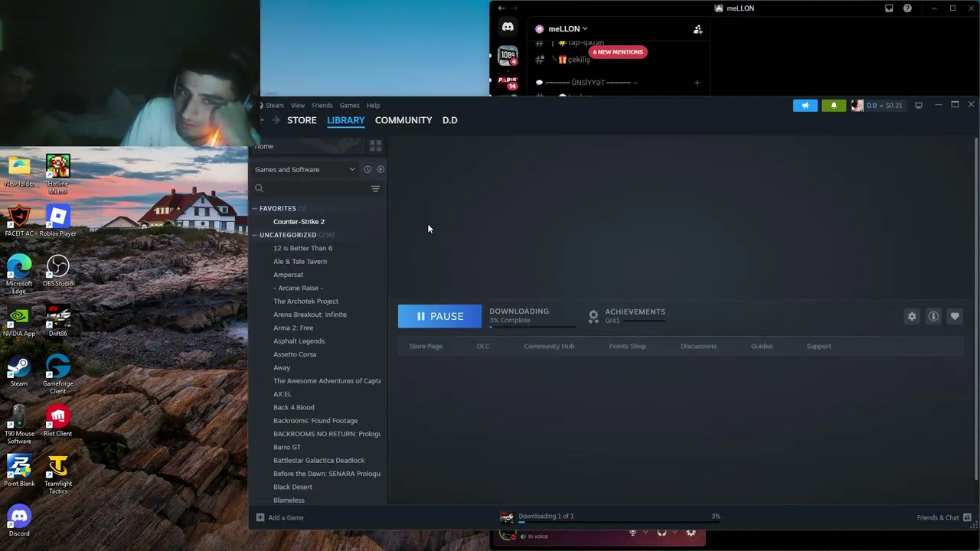Launch FACEIT AC desktop icon
This screenshot has width=980, height=551.
click(x=19, y=221)
